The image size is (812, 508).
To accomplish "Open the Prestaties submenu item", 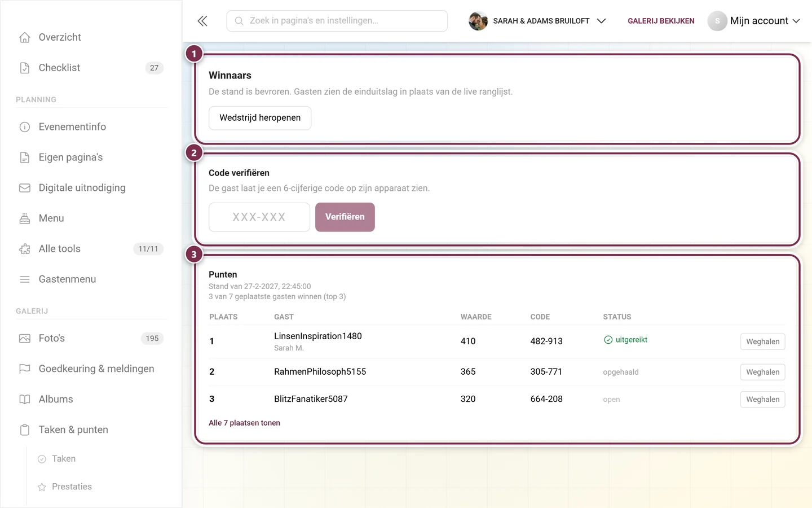I will pyautogui.click(x=72, y=487).
